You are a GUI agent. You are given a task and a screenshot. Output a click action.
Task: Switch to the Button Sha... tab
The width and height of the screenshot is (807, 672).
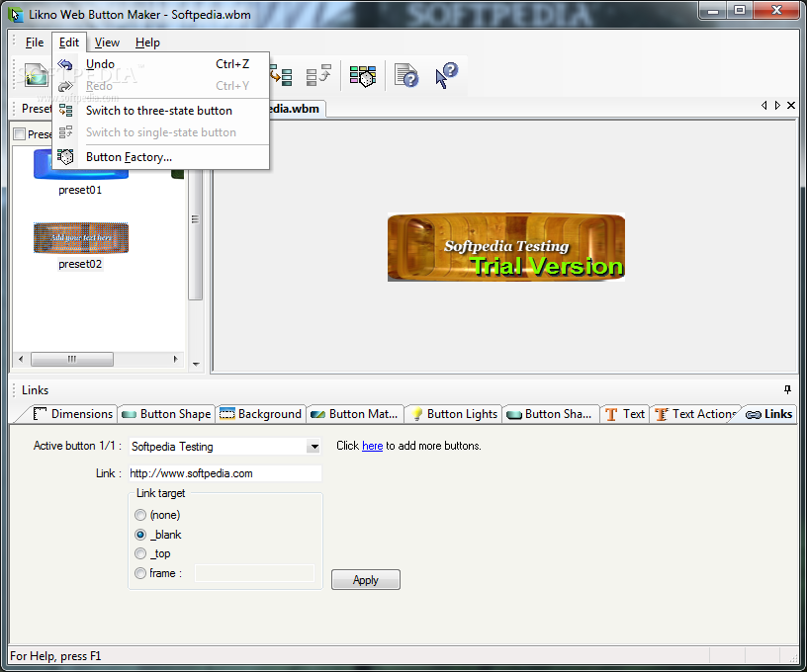550,414
